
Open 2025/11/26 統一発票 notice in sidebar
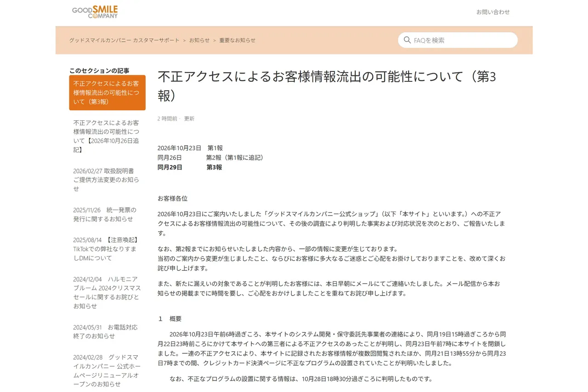point(107,214)
